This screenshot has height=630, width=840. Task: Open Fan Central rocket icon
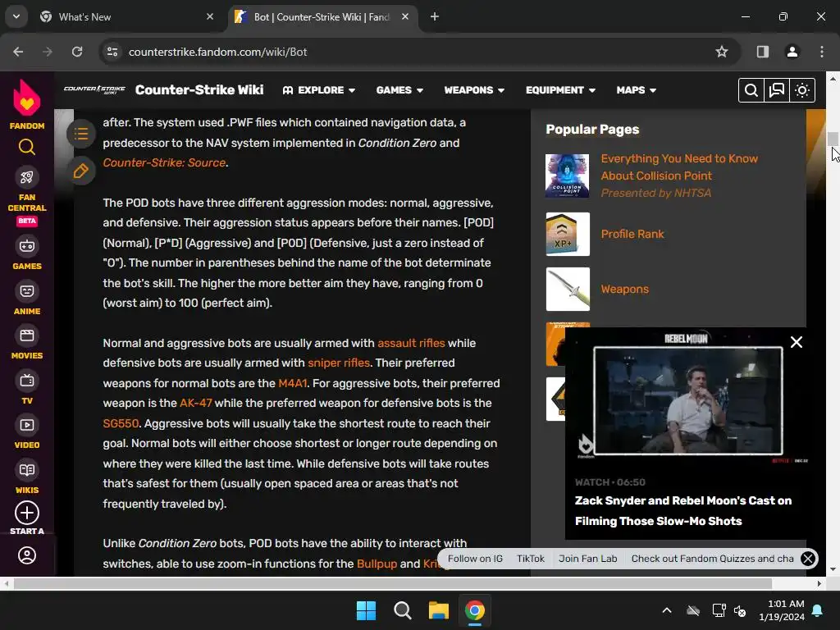[x=27, y=177]
